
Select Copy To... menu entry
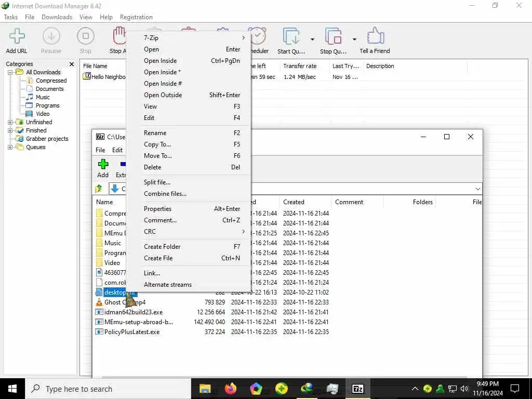(188, 144)
